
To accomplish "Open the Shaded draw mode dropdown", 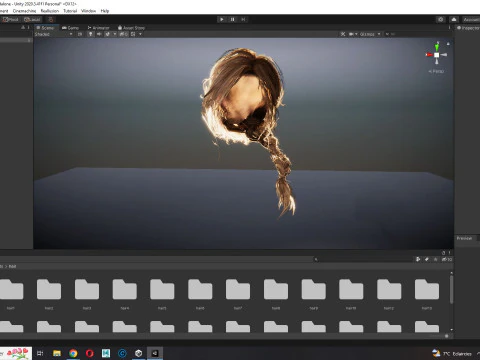I will point(53,34).
